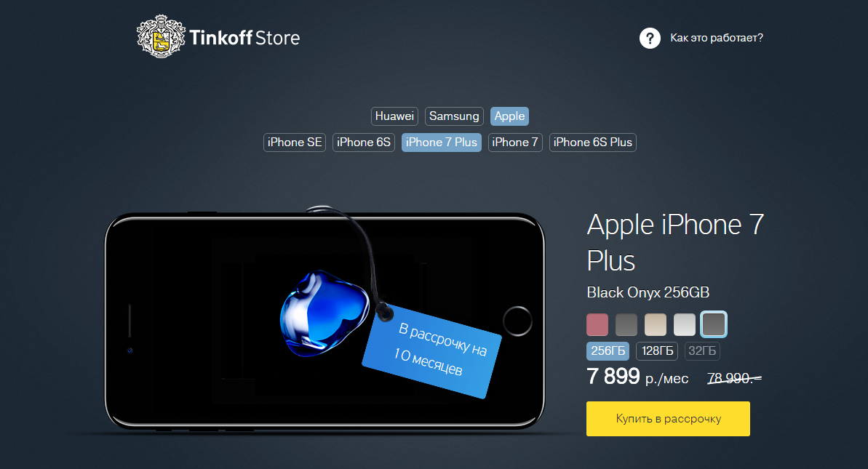
Task: Click the question mark help icon
Action: pyautogui.click(x=650, y=38)
